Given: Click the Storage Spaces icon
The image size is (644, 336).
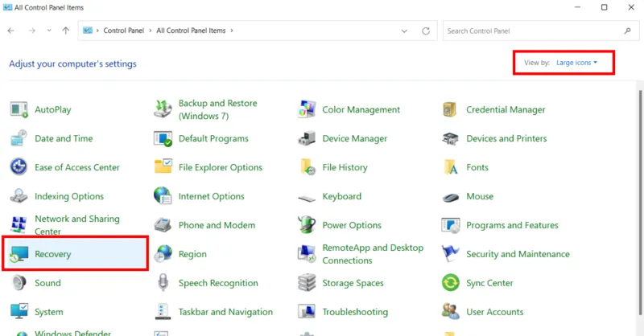Looking at the screenshot, I should (x=307, y=283).
